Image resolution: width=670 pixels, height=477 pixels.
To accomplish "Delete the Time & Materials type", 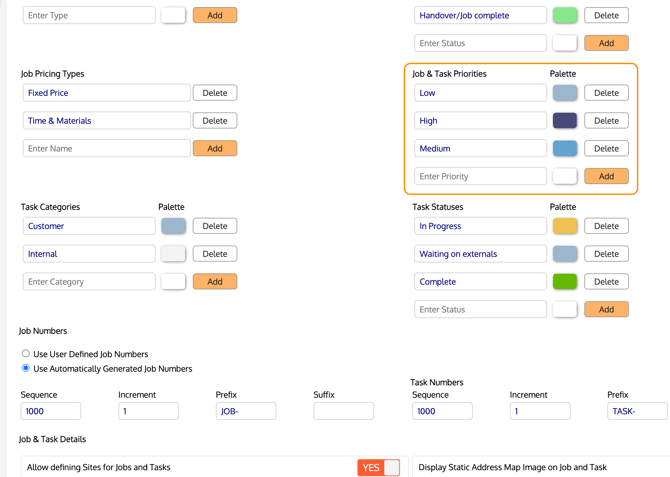I will (x=215, y=121).
